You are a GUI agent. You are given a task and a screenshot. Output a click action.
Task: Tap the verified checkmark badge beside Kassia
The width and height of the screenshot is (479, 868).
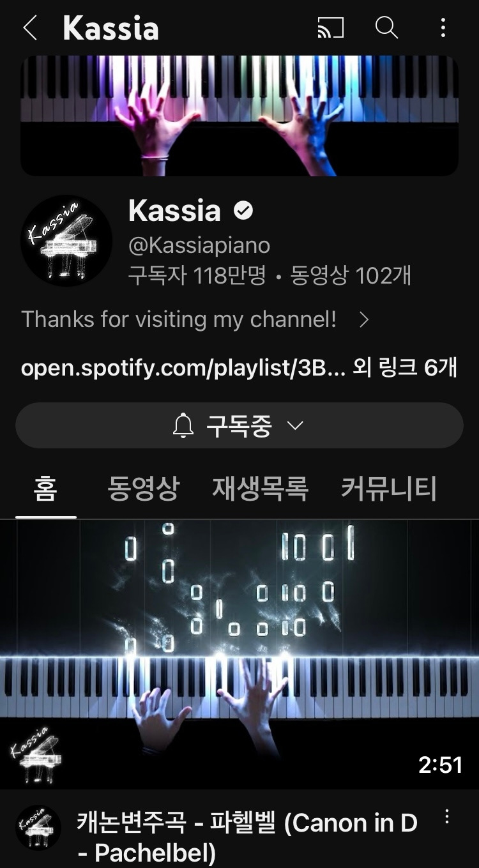tap(243, 210)
